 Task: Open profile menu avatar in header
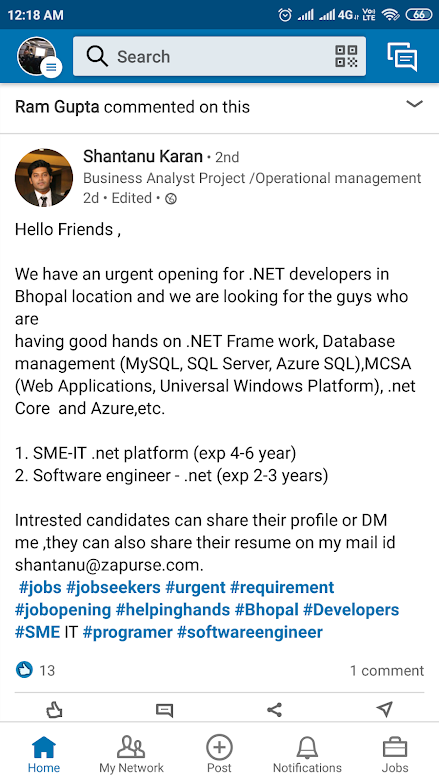tap(37, 56)
